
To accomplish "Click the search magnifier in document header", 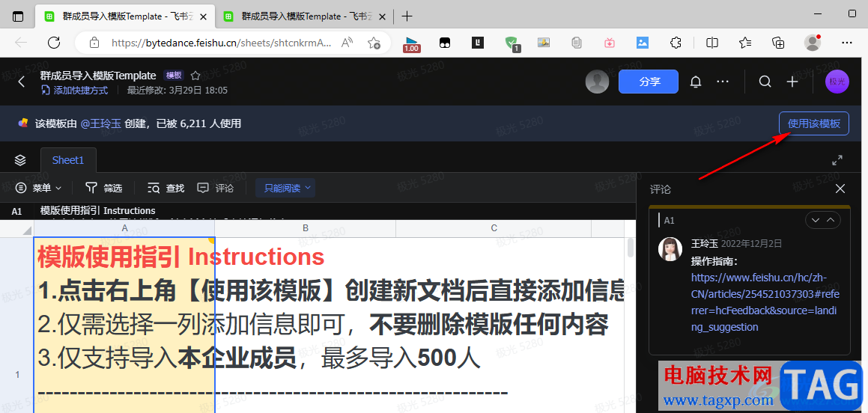I will 765,82.
